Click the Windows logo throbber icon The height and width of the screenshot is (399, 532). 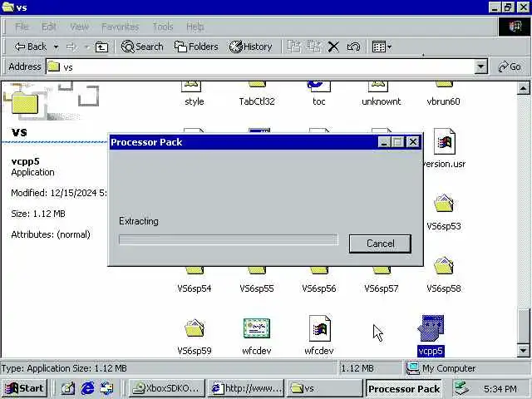(x=515, y=27)
